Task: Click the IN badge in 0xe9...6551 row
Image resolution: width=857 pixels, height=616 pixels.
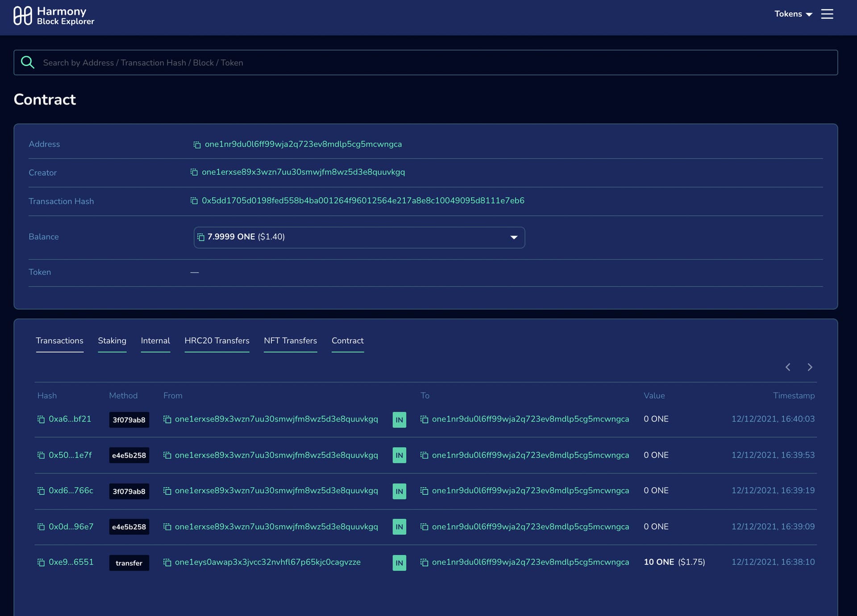Action: point(399,563)
